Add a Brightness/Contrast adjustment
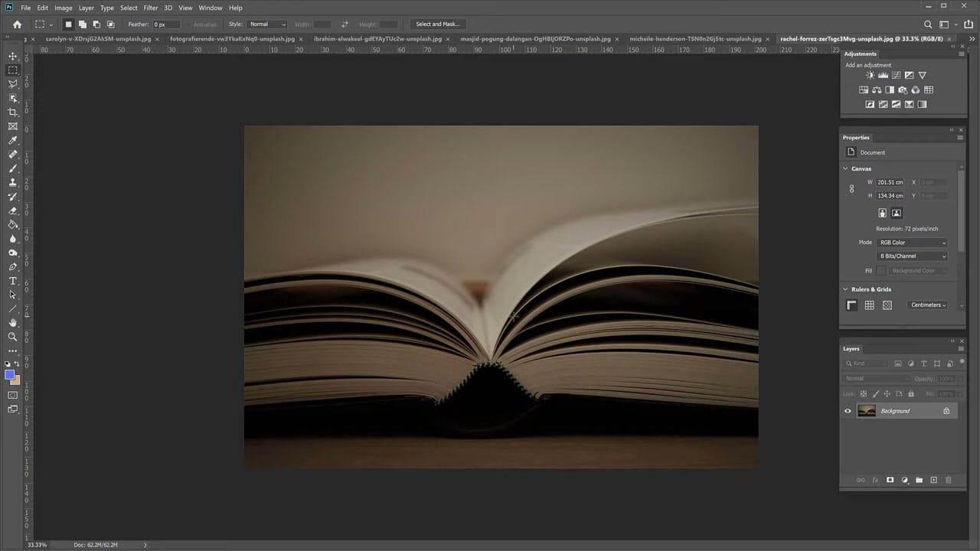980x551 pixels. pyautogui.click(x=871, y=75)
